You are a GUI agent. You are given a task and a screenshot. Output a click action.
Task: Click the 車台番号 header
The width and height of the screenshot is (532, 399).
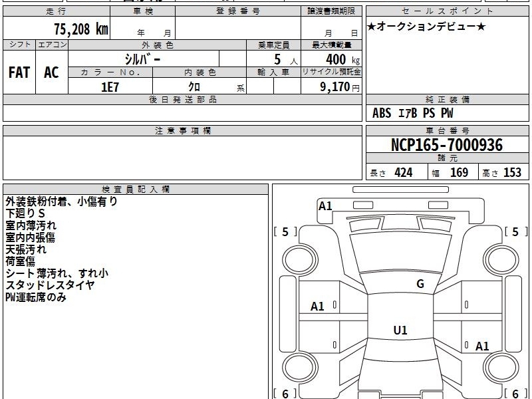[448, 131]
